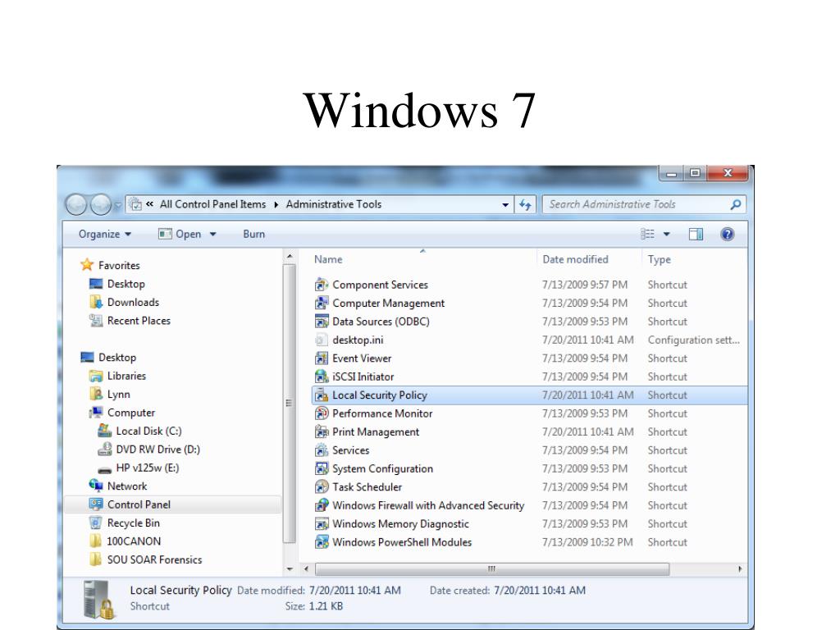Click the 7/13/2009 10:32 PM date cell
Image resolution: width=840 pixels, height=630 pixels.
[x=587, y=542]
